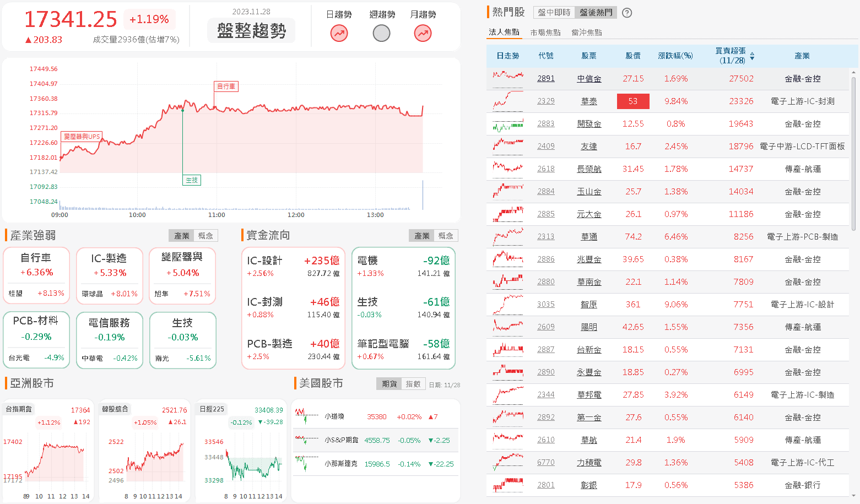Toggle fund flow to 產業
This screenshot has width=860, height=504.
click(422, 236)
